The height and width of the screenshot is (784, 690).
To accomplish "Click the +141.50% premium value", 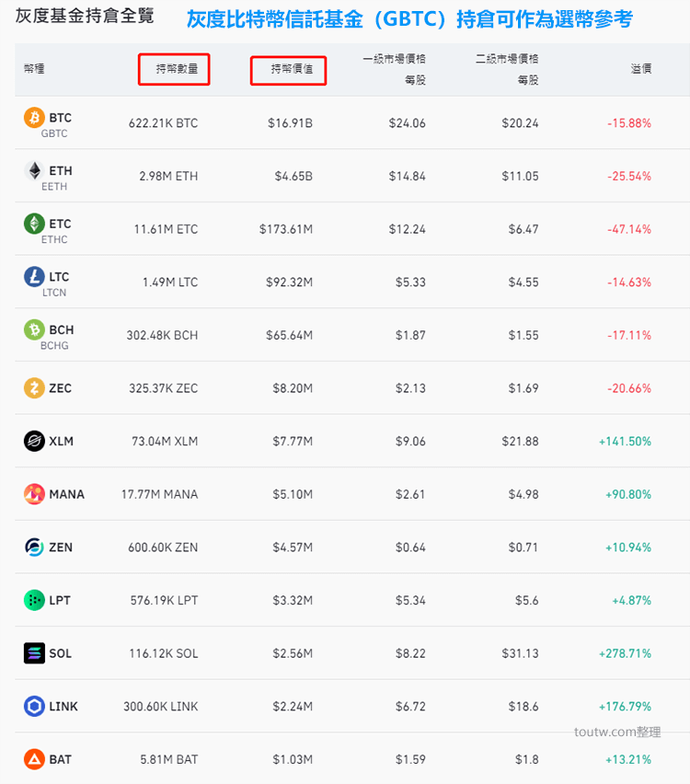I will coord(625,441).
